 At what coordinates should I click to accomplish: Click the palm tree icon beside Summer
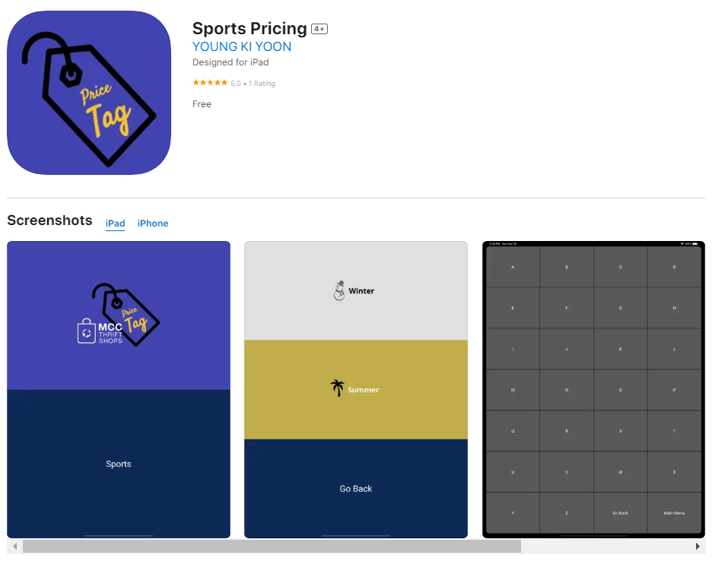click(337, 388)
